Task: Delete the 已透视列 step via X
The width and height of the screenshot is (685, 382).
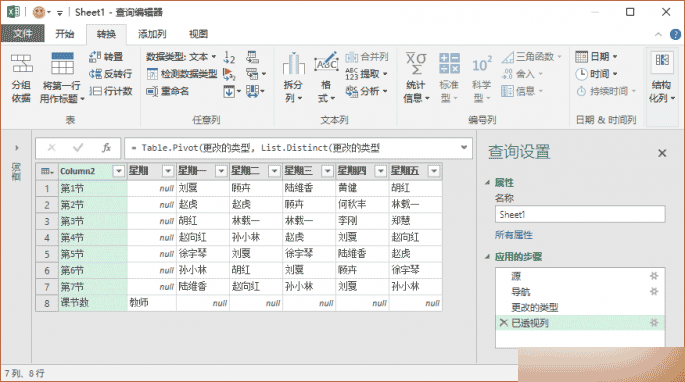Action: (503, 323)
